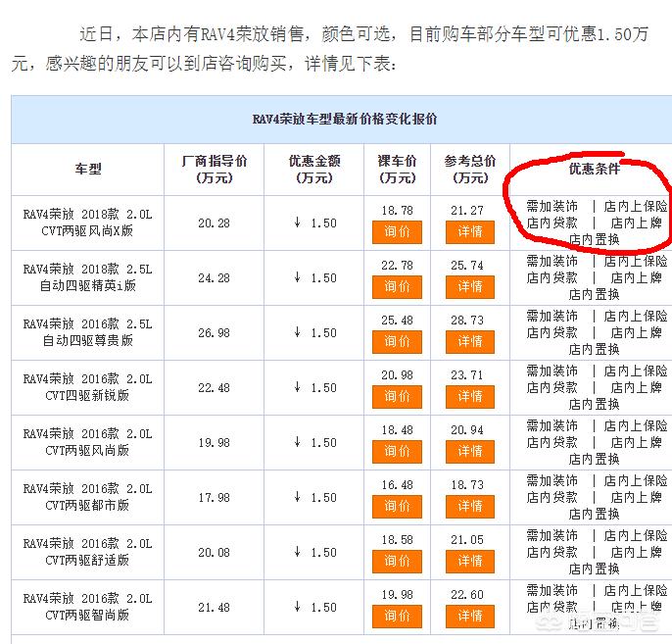Viewport: 672px width, 644px height.
Task: Click 询价 button for 2016款 CVT两驱智尚版
Action: point(397,617)
